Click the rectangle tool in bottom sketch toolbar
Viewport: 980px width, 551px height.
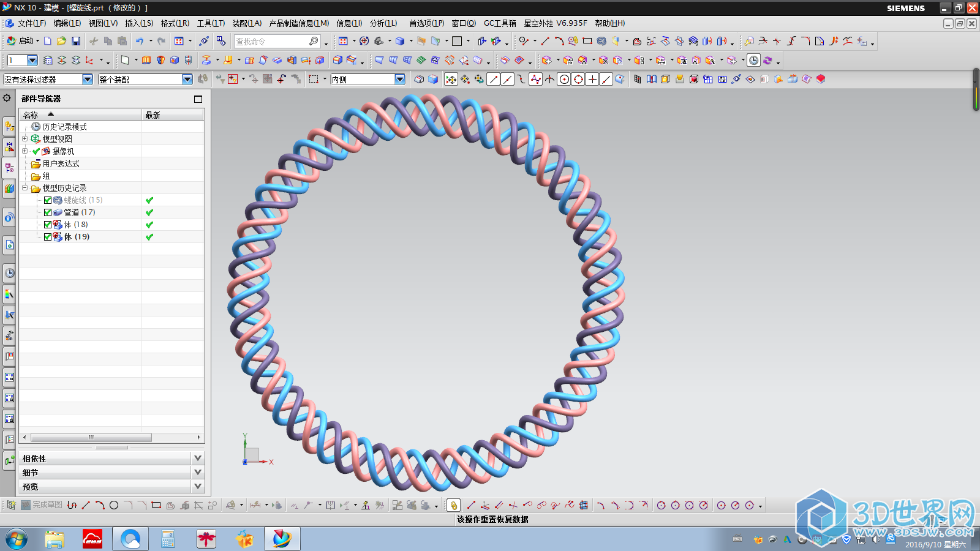[x=156, y=505]
